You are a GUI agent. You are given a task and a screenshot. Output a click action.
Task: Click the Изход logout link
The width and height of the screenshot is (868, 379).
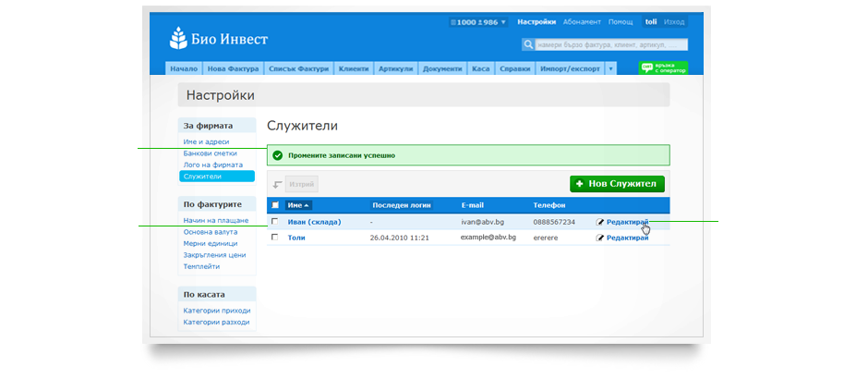[x=674, y=22]
